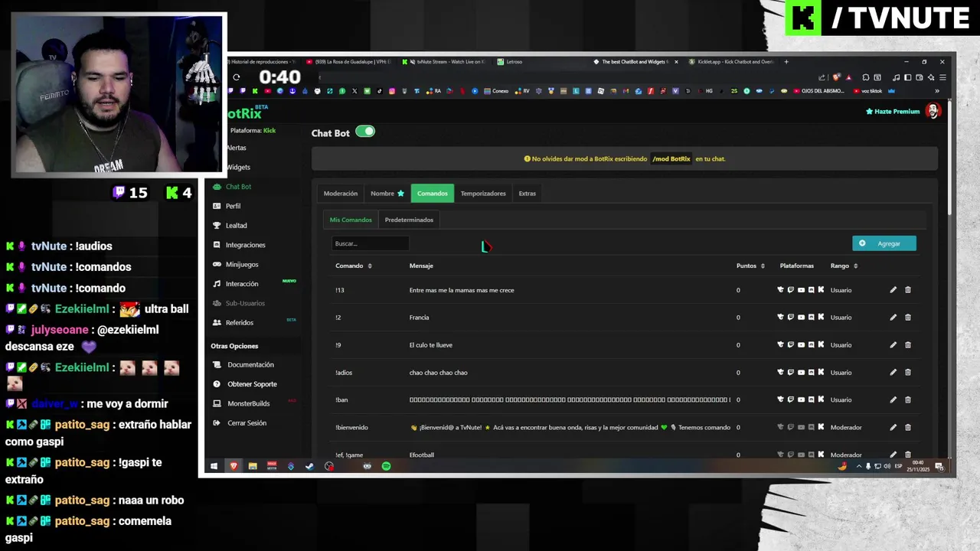Open Sub-Usuarios in the sidebar
Screen dimensions: 980x551
pyautogui.click(x=245, y=303)
